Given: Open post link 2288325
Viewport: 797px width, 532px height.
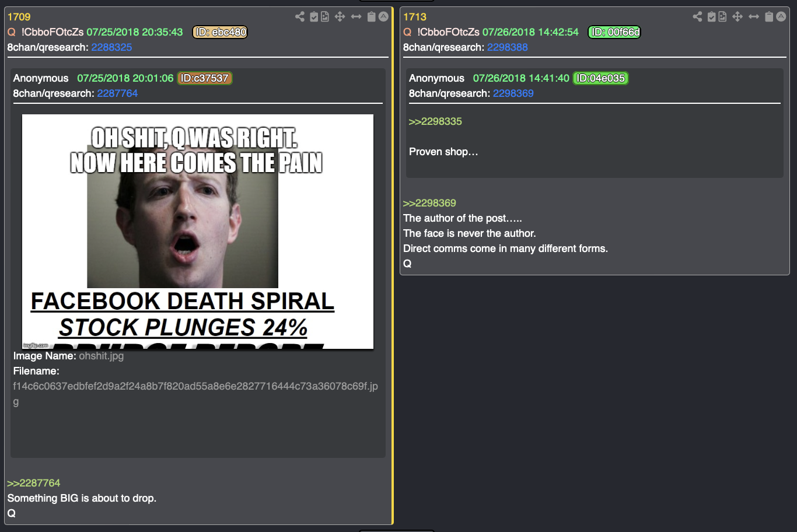Looking at the screenshot, I should coord(111,47).
